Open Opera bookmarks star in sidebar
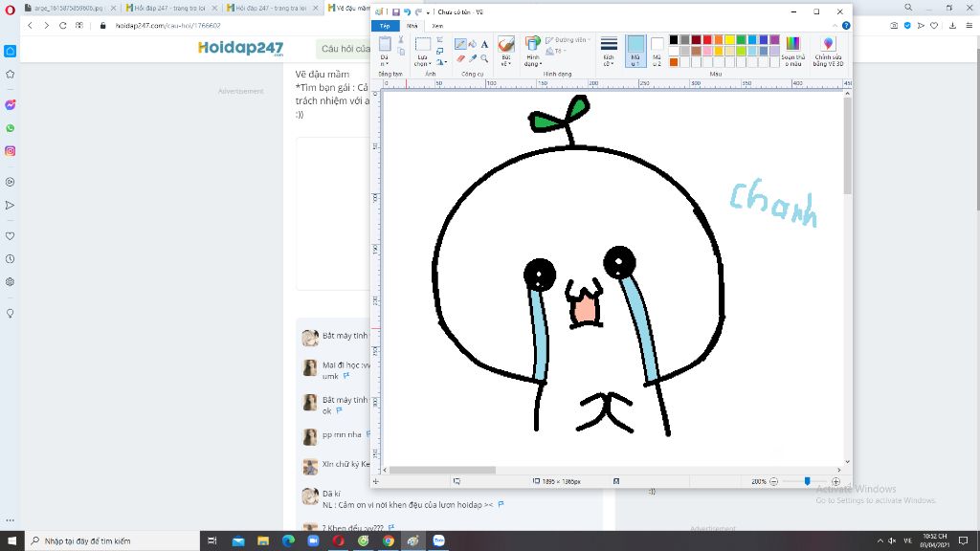980x551 pixels. pos(10,75)
